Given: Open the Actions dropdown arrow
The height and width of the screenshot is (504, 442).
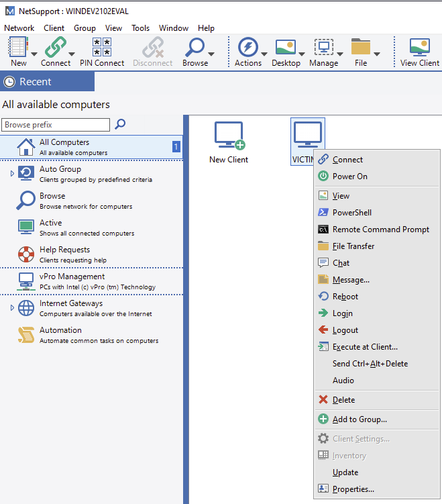Looking at the screenshot, I should (x=264, y=54).
